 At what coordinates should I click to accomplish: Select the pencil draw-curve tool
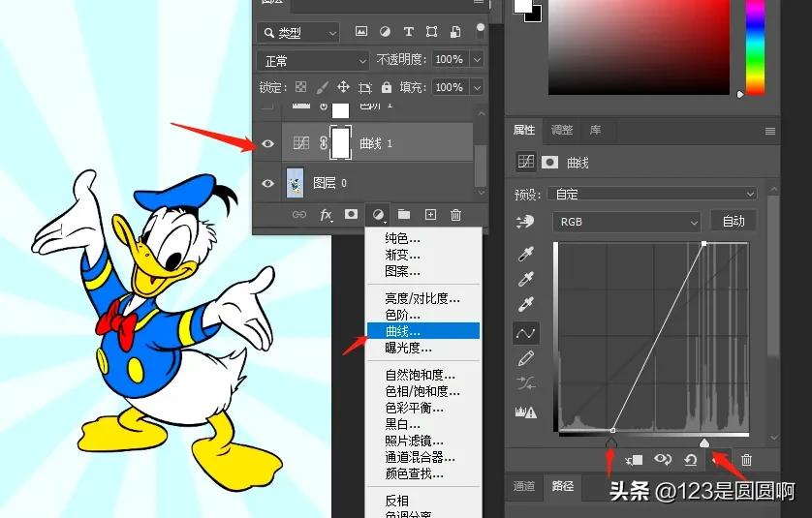(525, 358)
